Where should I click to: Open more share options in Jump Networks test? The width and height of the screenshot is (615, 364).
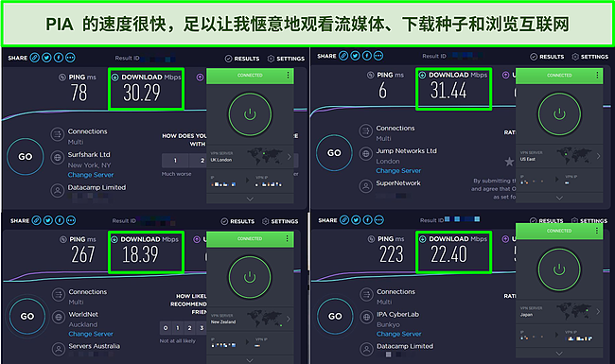[378, 56]
